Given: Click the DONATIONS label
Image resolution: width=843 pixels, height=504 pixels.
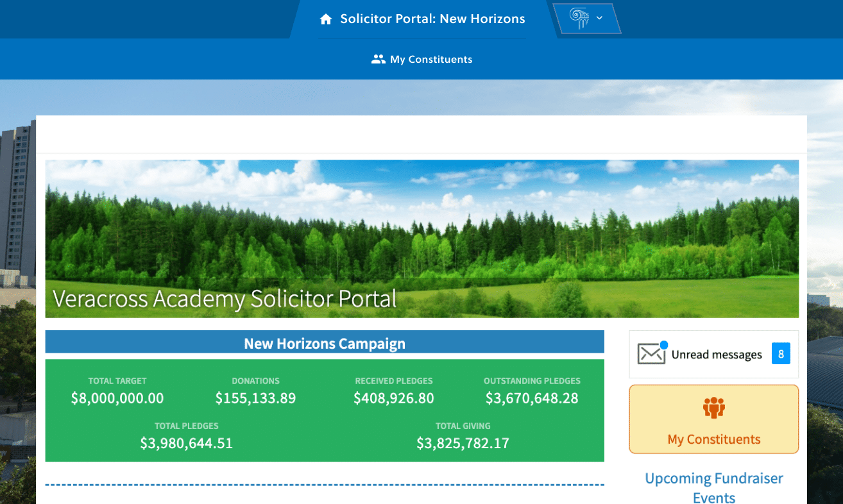Looking at the screenshot, I should click(255, 381).
